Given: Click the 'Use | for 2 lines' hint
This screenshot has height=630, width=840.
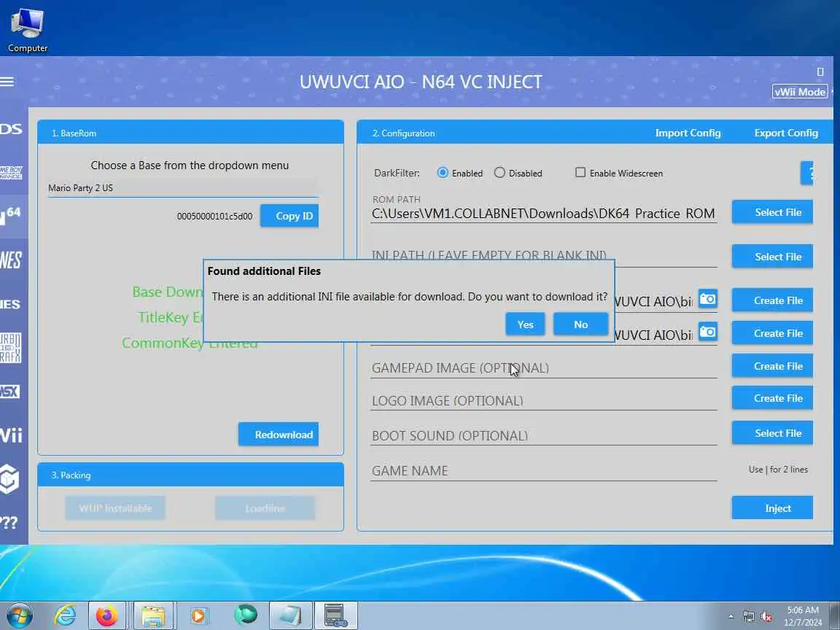Looking at the screenshot, I should pos(778,470).
